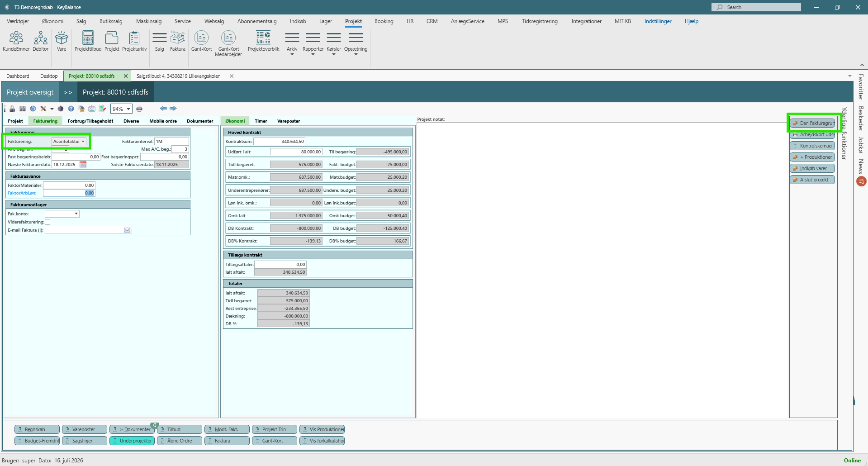This screenshot has height=466, width=868.
Task: Open Projektoverblik from the ribbon
Action: click(264, 41)
